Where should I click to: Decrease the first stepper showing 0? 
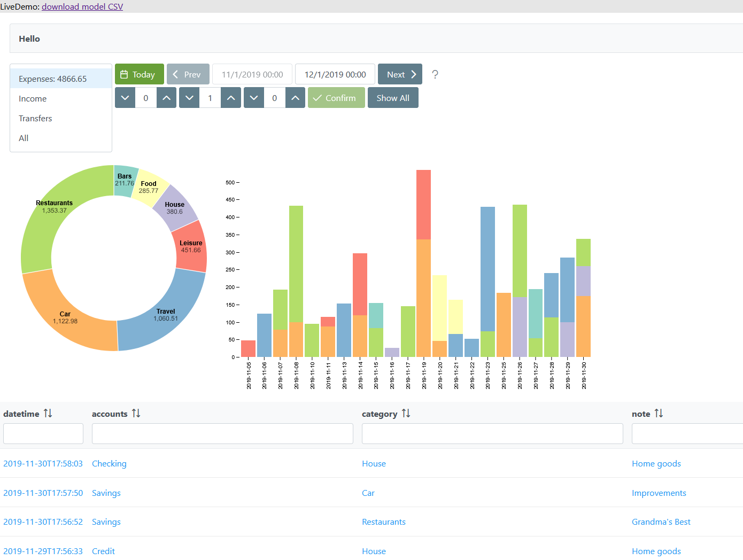tap(125, 98)
